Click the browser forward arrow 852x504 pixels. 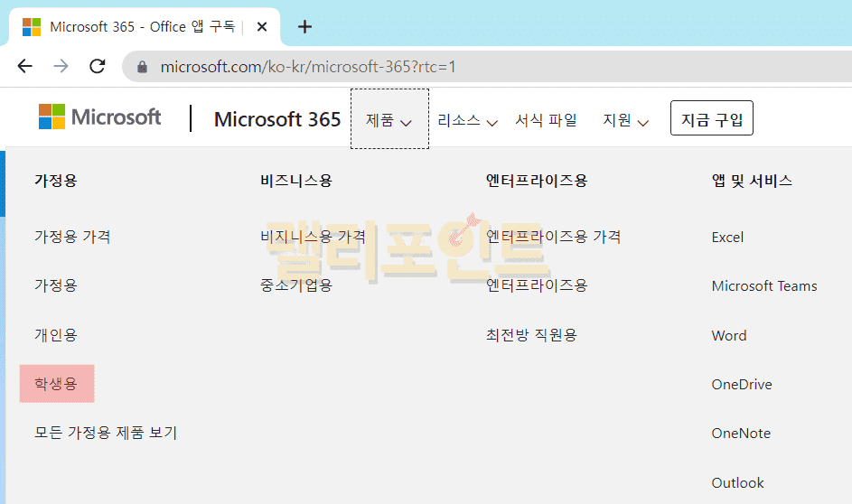(x=61, y=66)
